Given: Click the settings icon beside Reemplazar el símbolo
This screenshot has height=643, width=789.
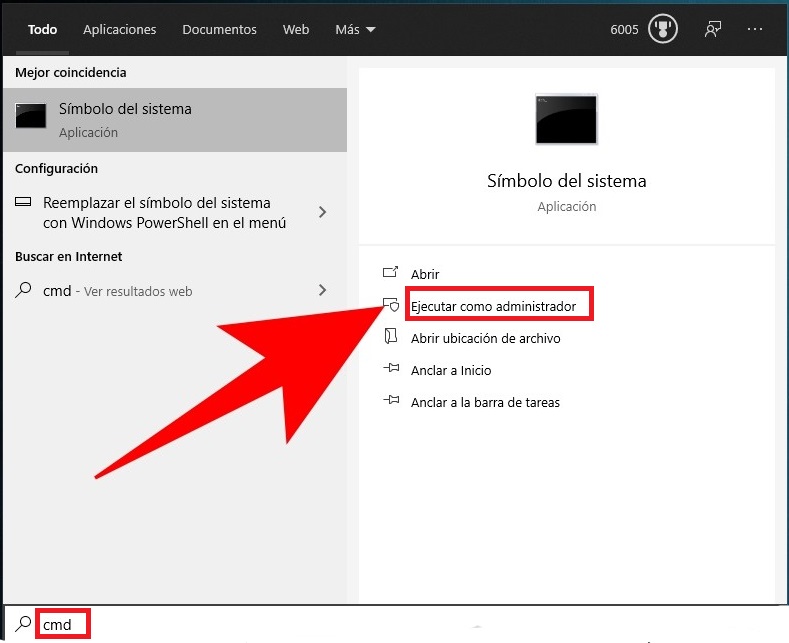Looking at the screenshot, I should point(23,202).
